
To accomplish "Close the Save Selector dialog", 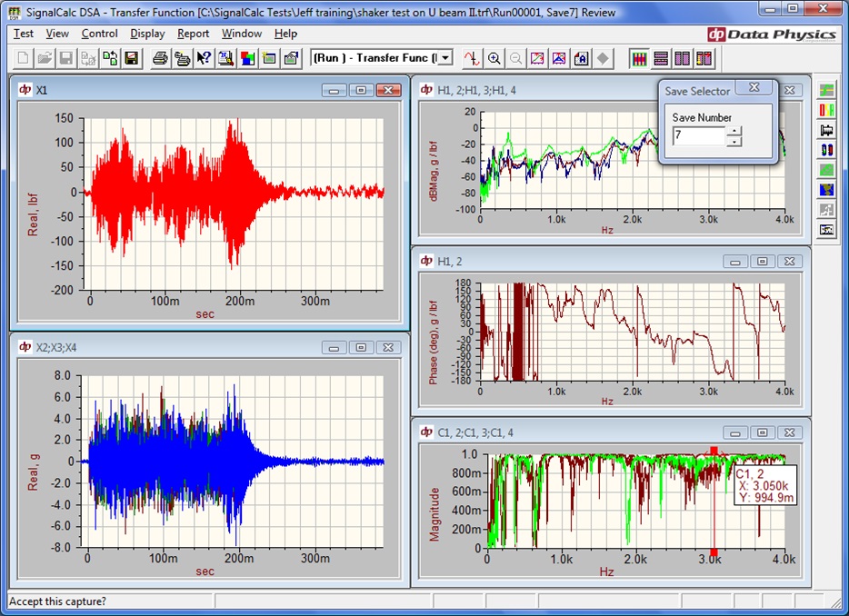I will coord(754,87).
